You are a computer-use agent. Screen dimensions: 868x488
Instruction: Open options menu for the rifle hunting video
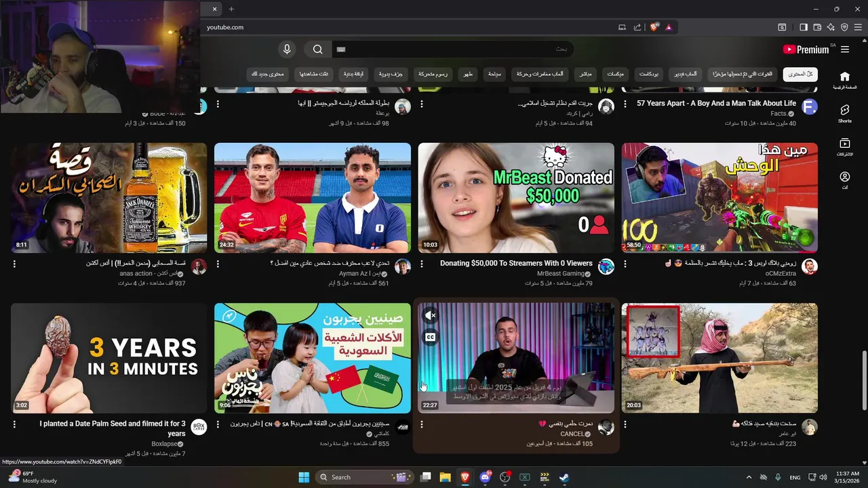625,424
